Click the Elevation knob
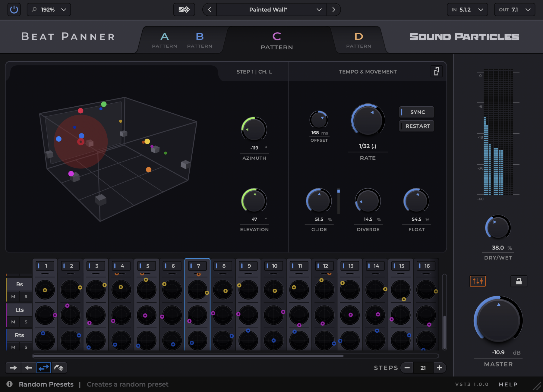The height and width of the screenshot is (392, 543). [254, 201]
